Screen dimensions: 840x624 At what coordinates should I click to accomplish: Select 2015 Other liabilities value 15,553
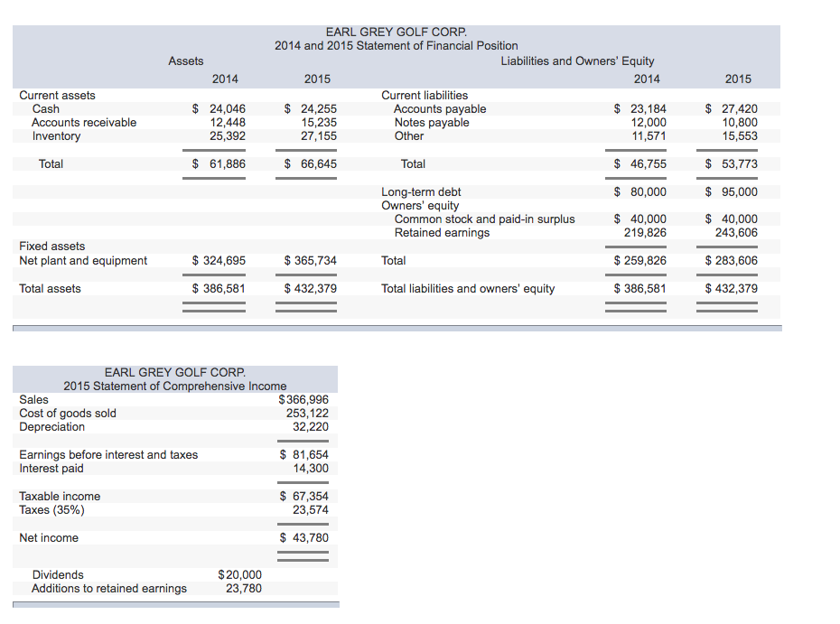point(740,136)
